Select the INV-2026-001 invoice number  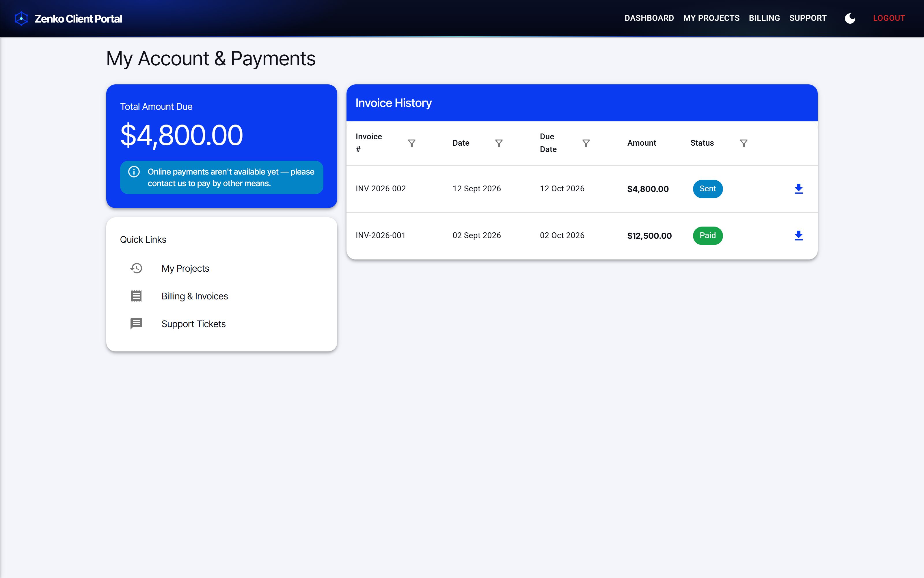coord(380,236)
